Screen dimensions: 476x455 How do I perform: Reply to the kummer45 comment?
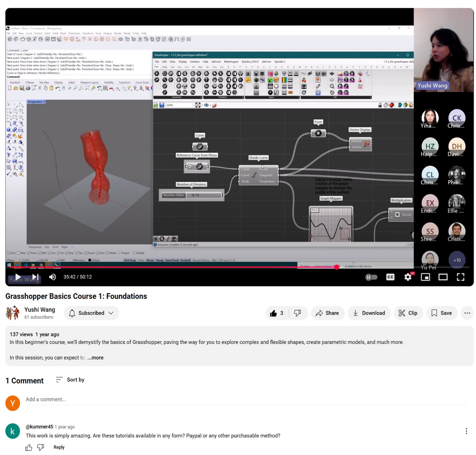click(59, 447)
